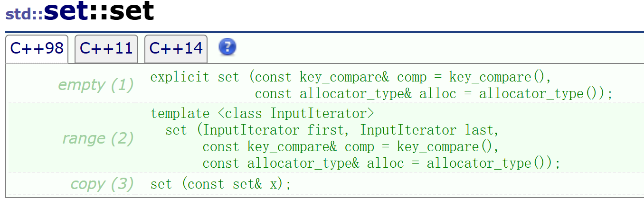Open the blue question mark help icon

tap(227, 47)
